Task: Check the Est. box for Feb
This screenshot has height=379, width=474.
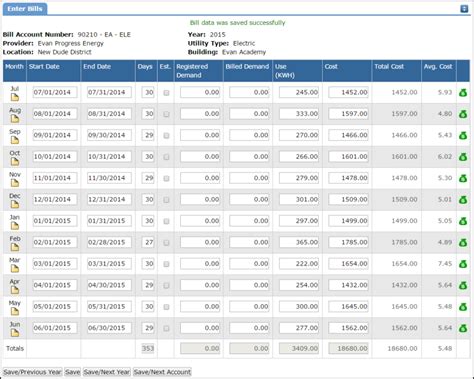Action: (x=166, y=243)
